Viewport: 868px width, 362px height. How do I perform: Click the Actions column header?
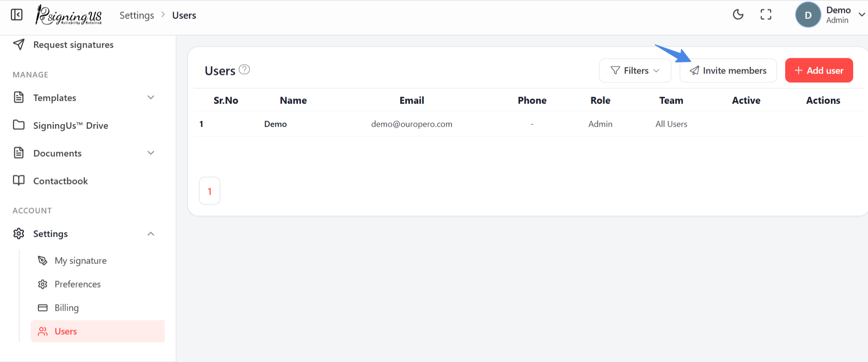coord(823,100)
